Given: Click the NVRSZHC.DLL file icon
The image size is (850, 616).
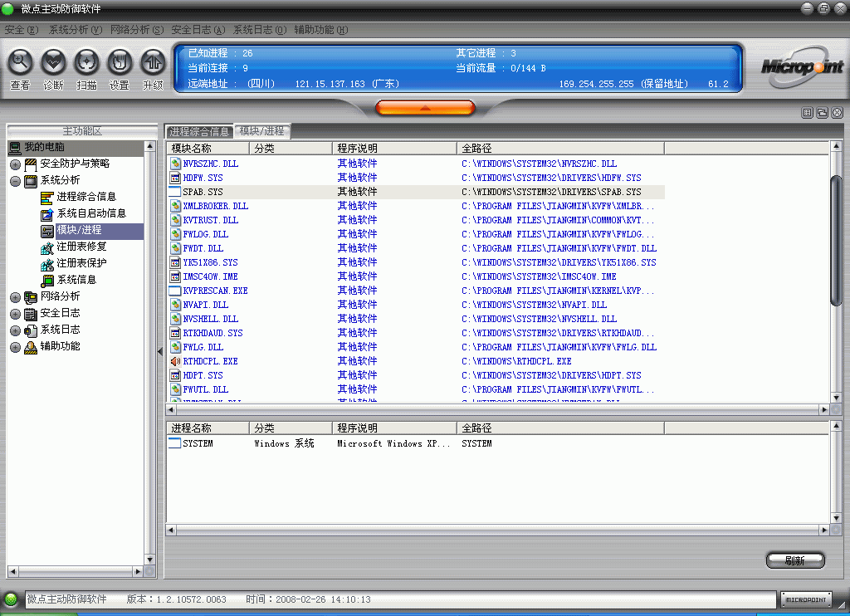Looking at the screenshot, I should click(175, 164).
